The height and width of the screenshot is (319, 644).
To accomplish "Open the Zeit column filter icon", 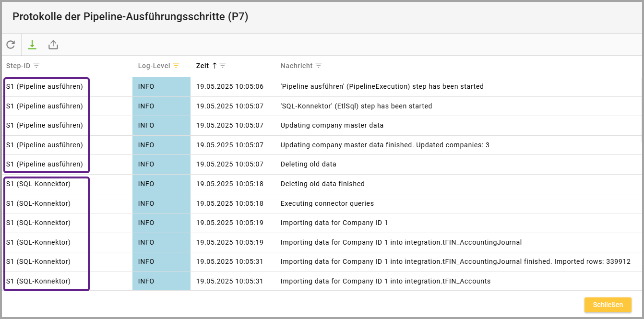I will (223, 66).
